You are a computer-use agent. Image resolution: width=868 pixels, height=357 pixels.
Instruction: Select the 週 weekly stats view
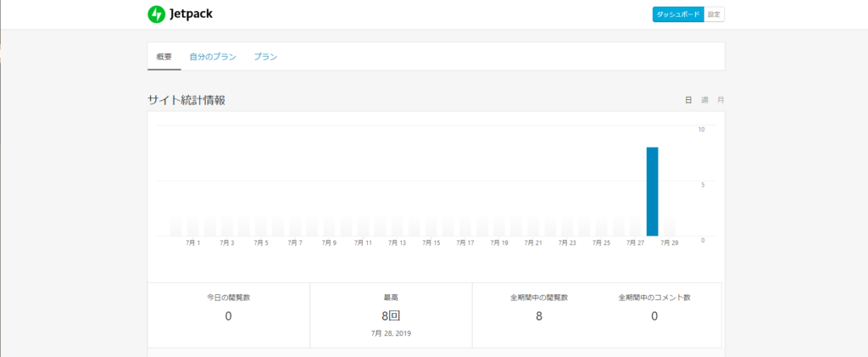coord(704,100)
